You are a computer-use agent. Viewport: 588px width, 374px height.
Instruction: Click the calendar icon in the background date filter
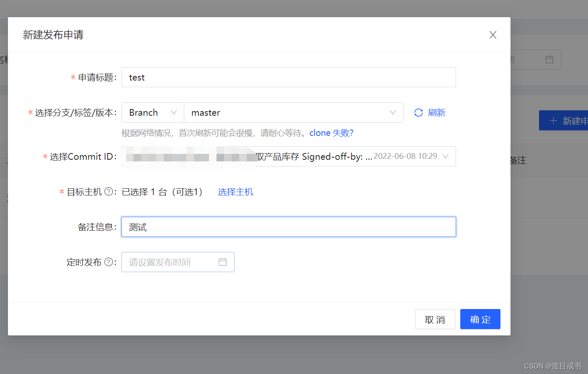549,60
